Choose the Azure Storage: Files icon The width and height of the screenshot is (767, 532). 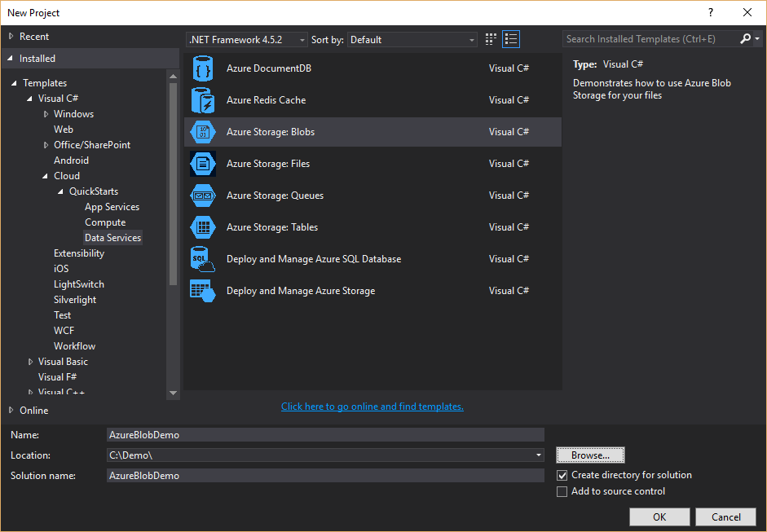point(202,164)
